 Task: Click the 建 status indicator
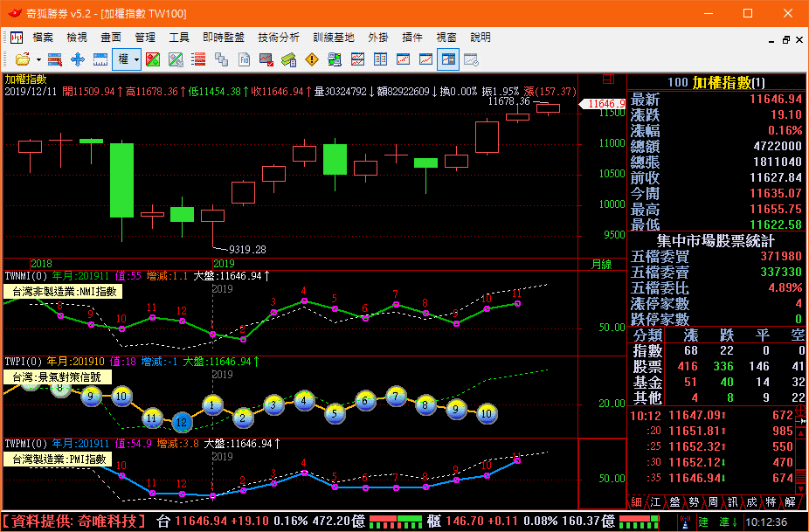click(704, 522)
